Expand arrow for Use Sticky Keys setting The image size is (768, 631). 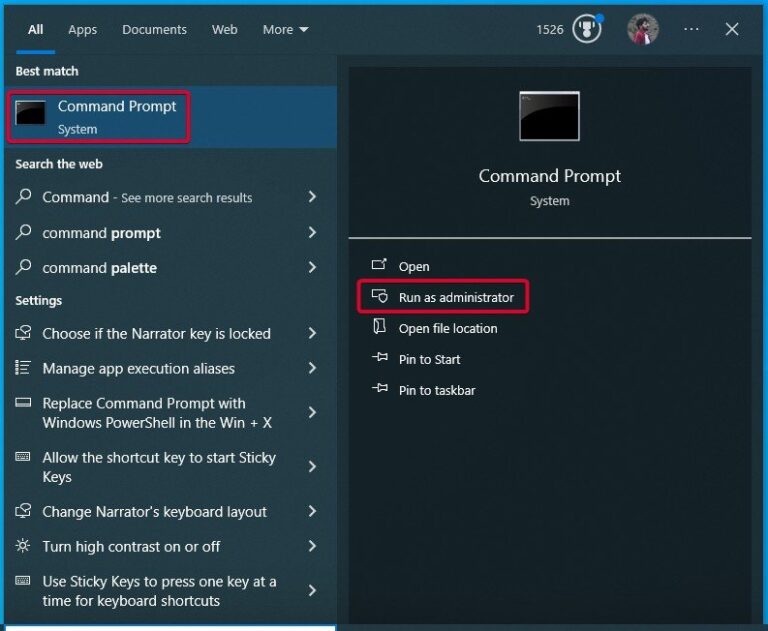312,591
